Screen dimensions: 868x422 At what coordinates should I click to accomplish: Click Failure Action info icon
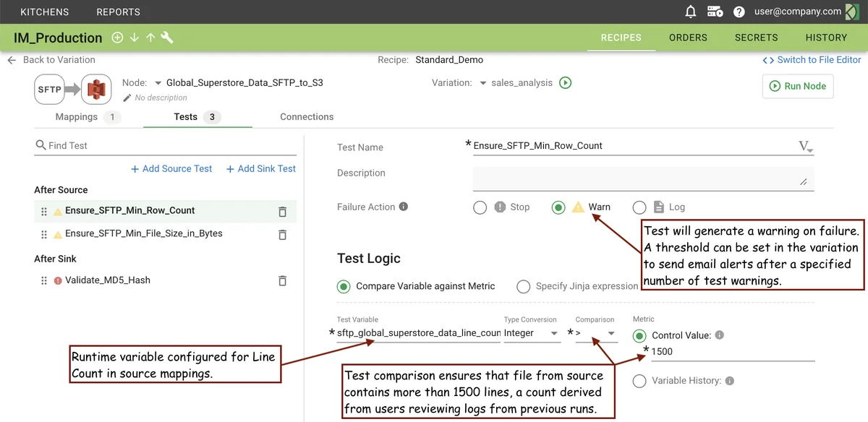(404, 207)
